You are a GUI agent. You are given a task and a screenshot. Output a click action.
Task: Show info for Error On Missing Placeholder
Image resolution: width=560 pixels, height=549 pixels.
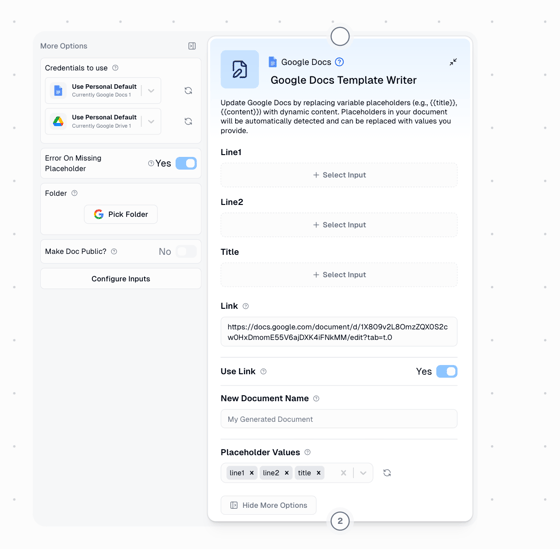pyautogui.click(x=151, y=163)
